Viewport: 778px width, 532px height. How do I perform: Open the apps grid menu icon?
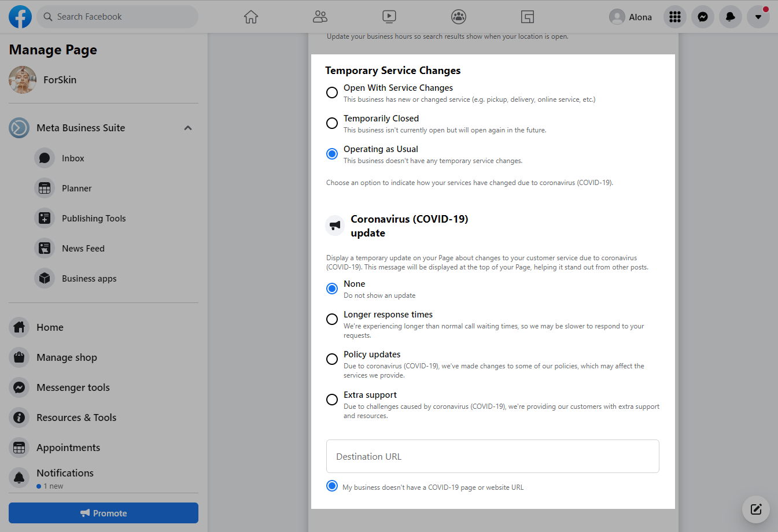point(675,17)
